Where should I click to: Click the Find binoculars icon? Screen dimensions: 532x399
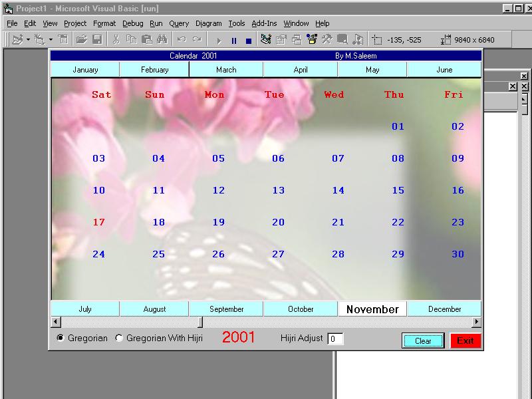pyautogui.click(x=162, y=40)
